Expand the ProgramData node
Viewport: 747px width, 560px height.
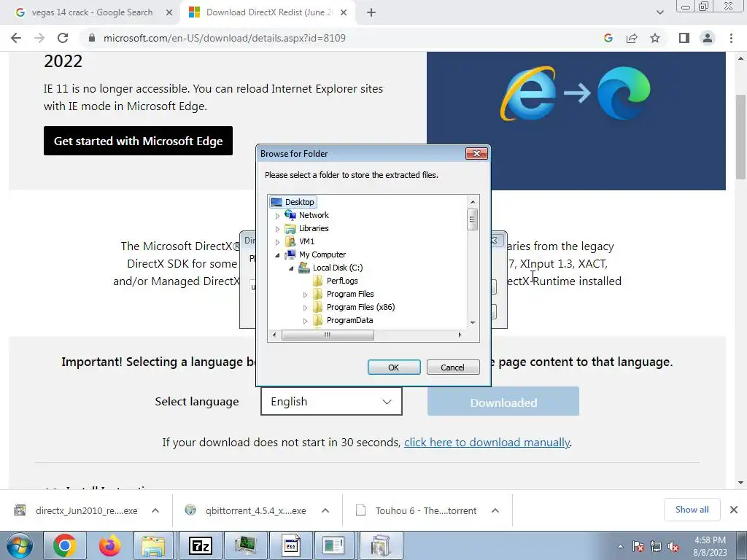(305, 321)
